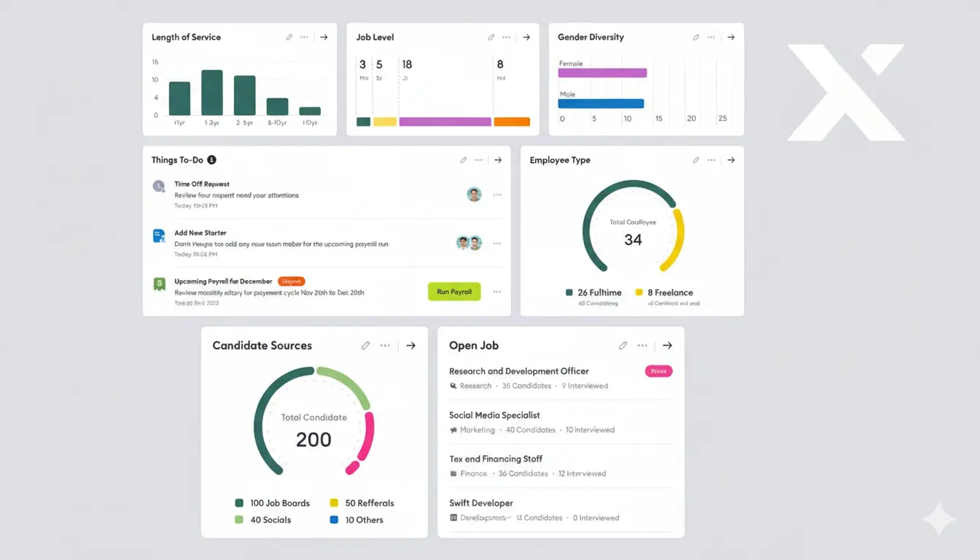This screenshot has width=980, height=560.
Task: Click the Add New Starter icon
Action: (x=159, y=237)
